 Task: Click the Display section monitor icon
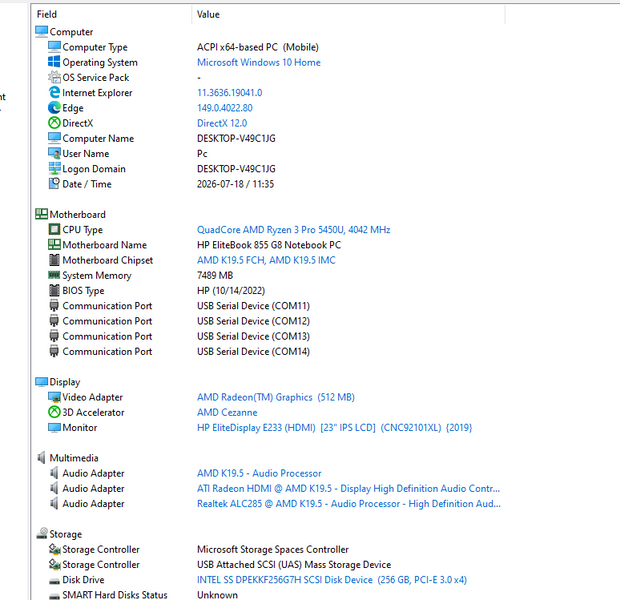pyautogui.click(x=42, y=382)
